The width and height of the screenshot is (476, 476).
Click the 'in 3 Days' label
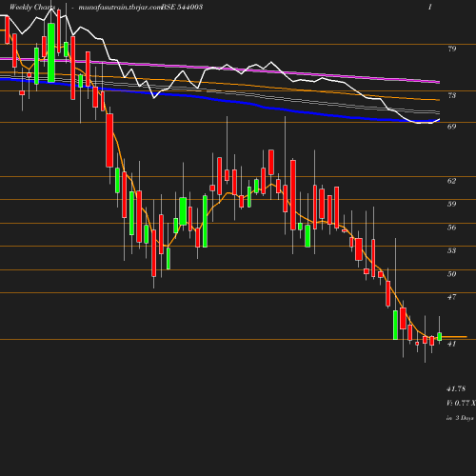(x=460, y=418)
